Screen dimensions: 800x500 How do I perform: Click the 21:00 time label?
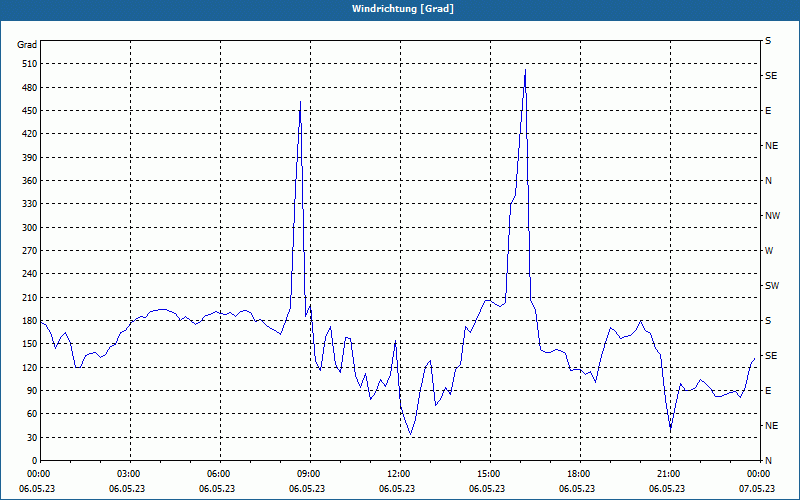pyautogui.click(x=670, y=473)
